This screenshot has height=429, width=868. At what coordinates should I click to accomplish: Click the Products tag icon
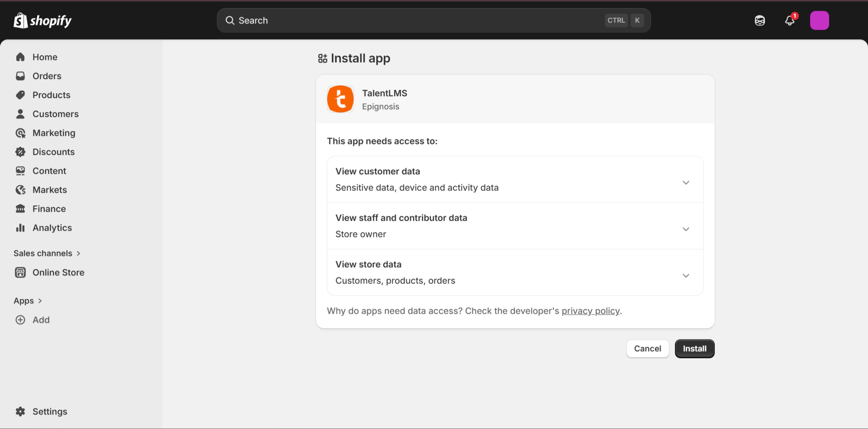(x=20, y=95)
